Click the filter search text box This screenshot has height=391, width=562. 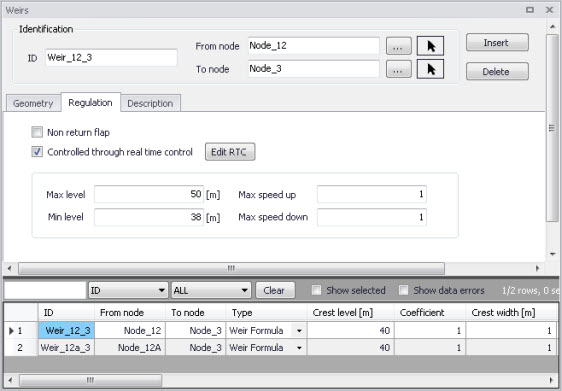tap(45, 290)
